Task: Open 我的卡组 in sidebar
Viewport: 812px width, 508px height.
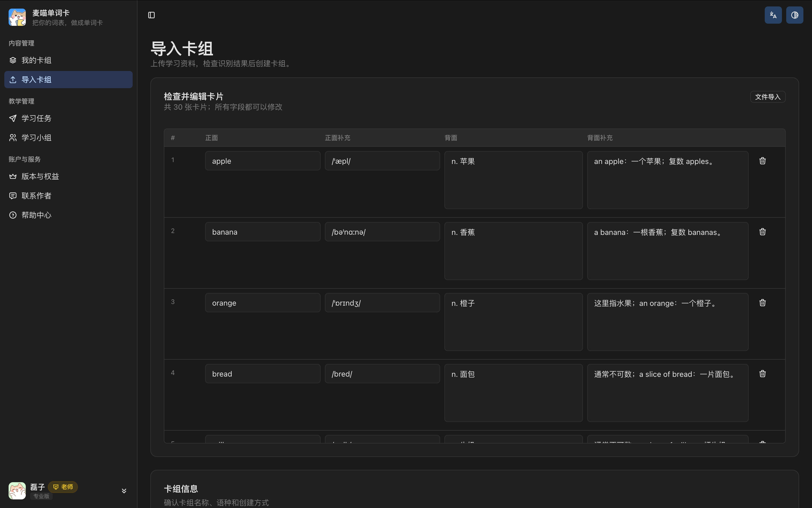Action: [x=68, y=60]
